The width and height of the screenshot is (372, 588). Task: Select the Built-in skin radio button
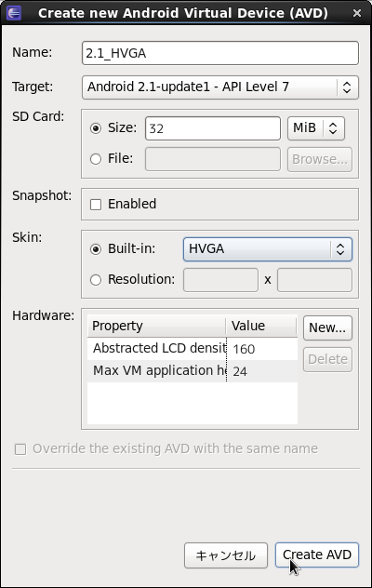(96, 249)
